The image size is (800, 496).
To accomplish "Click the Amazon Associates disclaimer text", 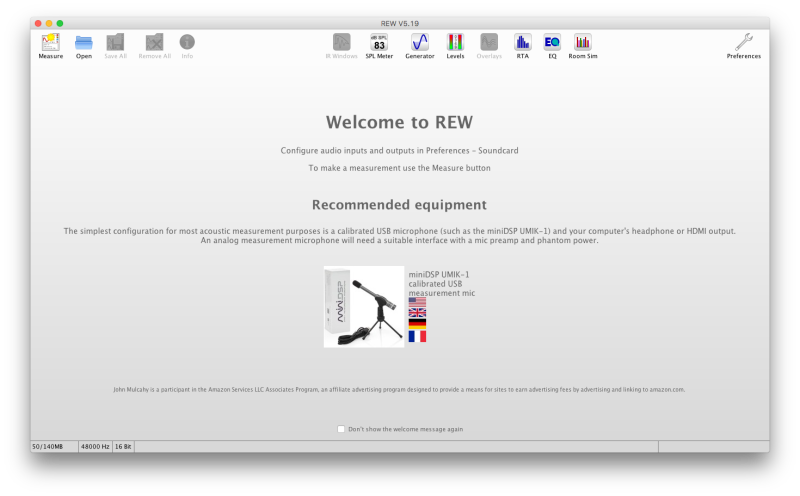I will (x=399, y=389).
